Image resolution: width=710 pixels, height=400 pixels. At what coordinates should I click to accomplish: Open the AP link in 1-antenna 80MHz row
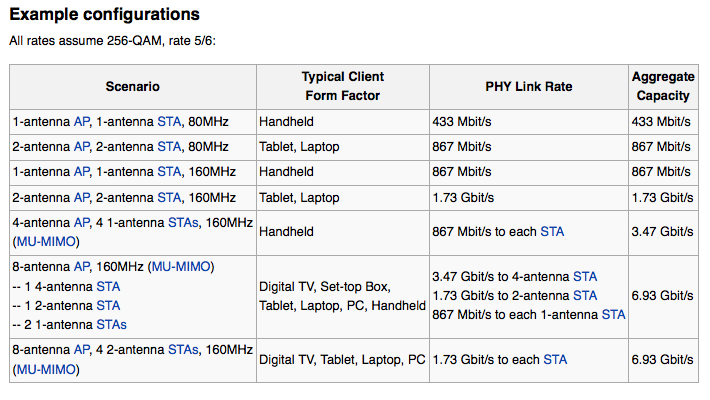click(82, 122)
